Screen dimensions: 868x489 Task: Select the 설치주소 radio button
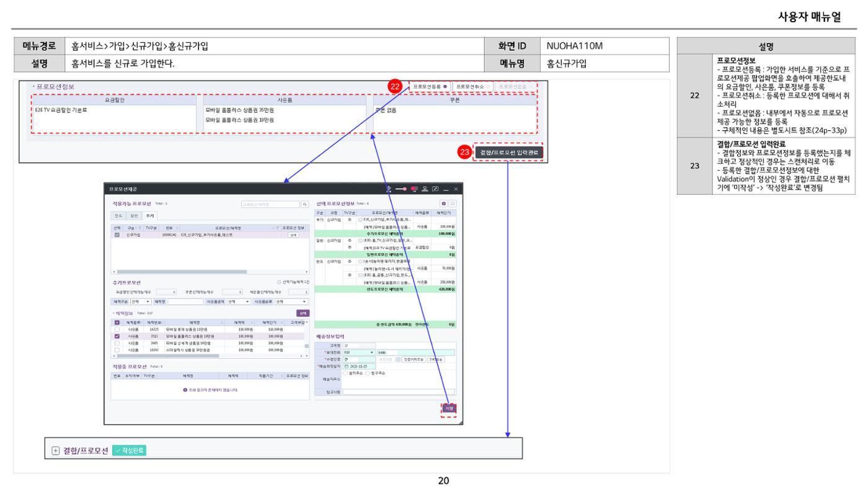346,372
